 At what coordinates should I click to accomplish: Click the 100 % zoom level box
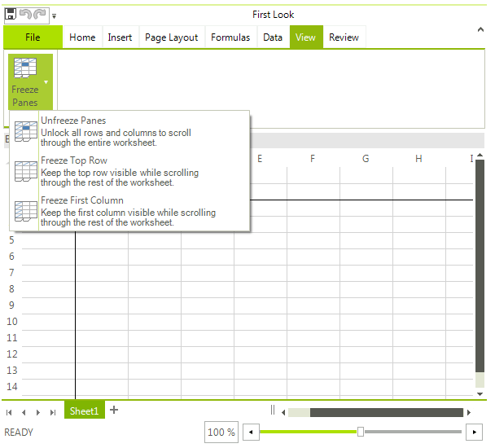tap(221, 433)
